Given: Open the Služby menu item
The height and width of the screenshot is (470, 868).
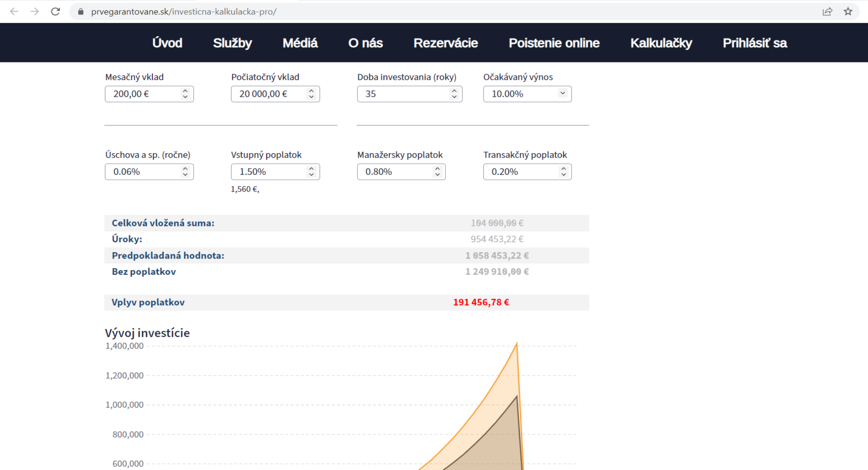Looking at the screenshot, I should 232,43.
